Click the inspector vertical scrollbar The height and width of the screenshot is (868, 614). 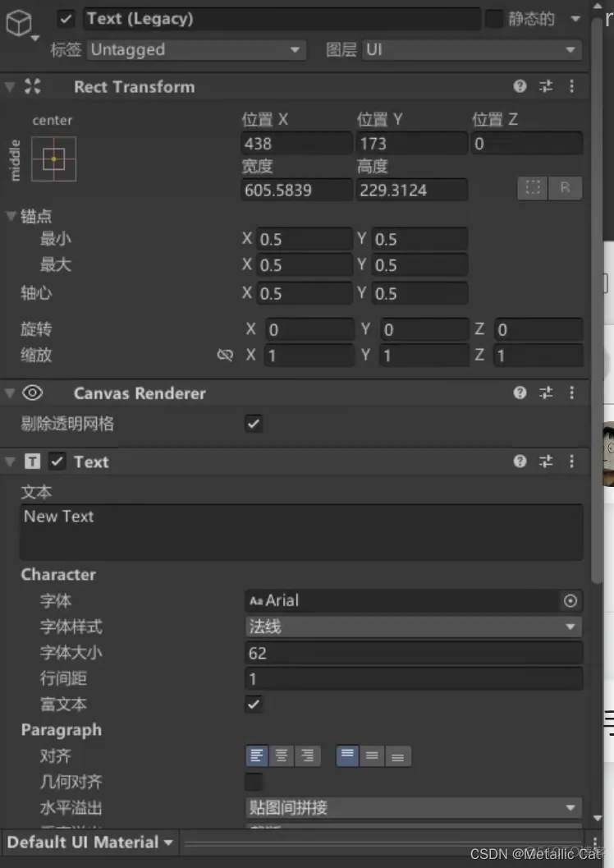pyautogui.click(x=597, y=299)
